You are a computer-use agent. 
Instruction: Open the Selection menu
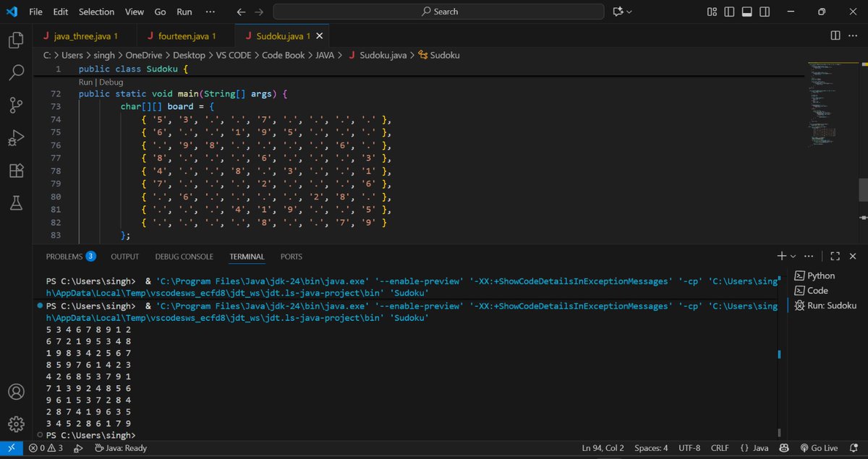(96, 12)
